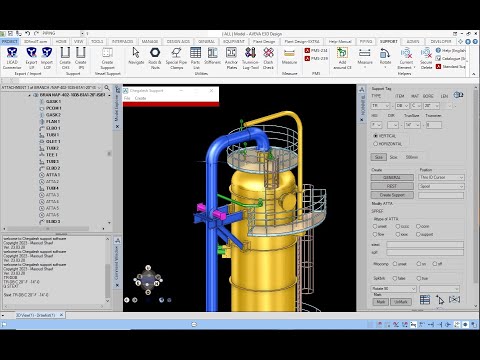Select ELBO 1 in the Model Explorer tree
Viewport: 480px width, 360px height.
(x=53, y=128)
